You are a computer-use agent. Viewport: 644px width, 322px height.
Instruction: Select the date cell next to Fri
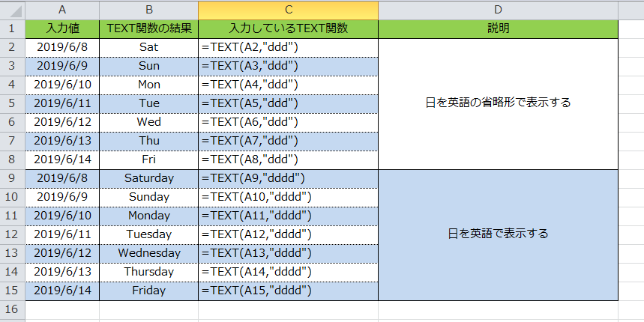pos(62,160)
